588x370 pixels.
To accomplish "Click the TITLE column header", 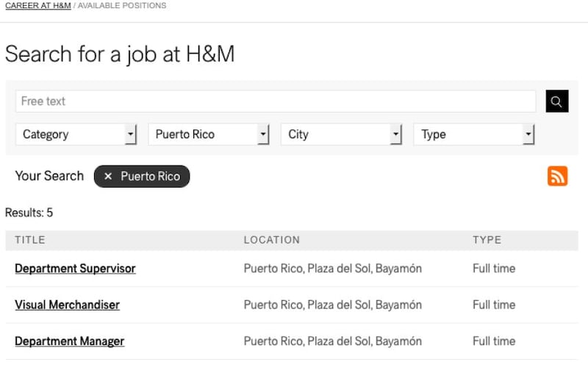I will 30,240.
